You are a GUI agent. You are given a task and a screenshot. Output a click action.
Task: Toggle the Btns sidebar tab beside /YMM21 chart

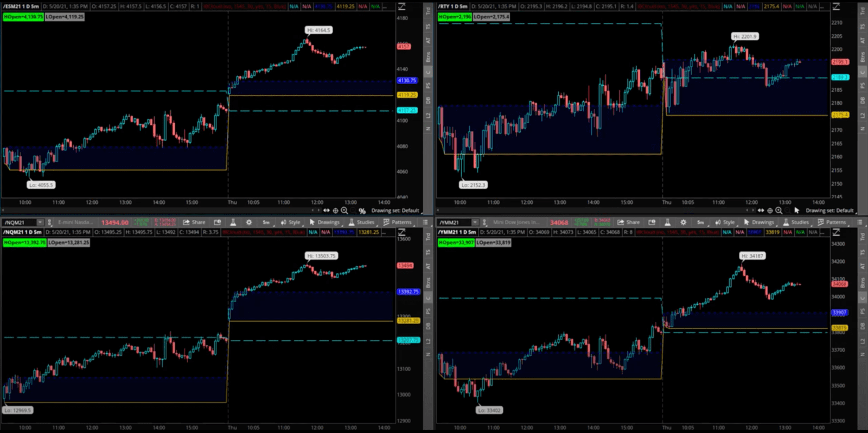tap(863, 283)
